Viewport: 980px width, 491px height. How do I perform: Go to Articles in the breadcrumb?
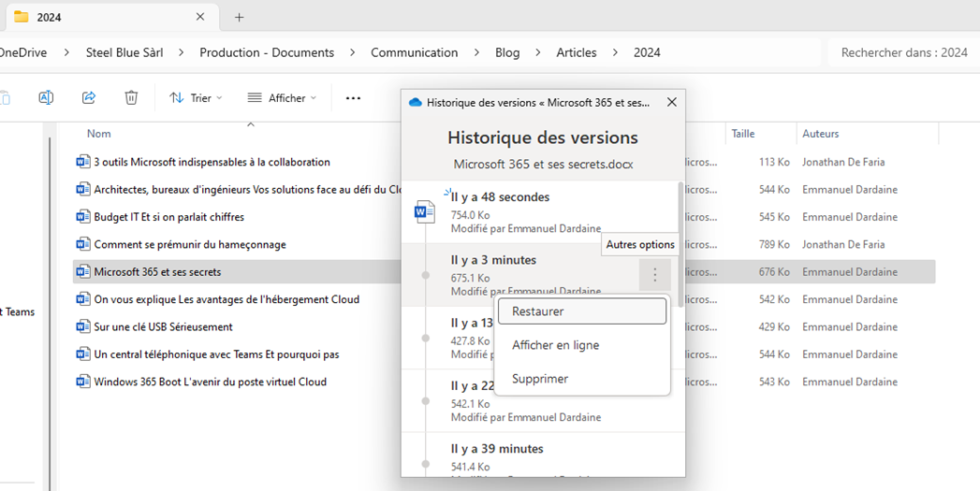tap(577, 52)
